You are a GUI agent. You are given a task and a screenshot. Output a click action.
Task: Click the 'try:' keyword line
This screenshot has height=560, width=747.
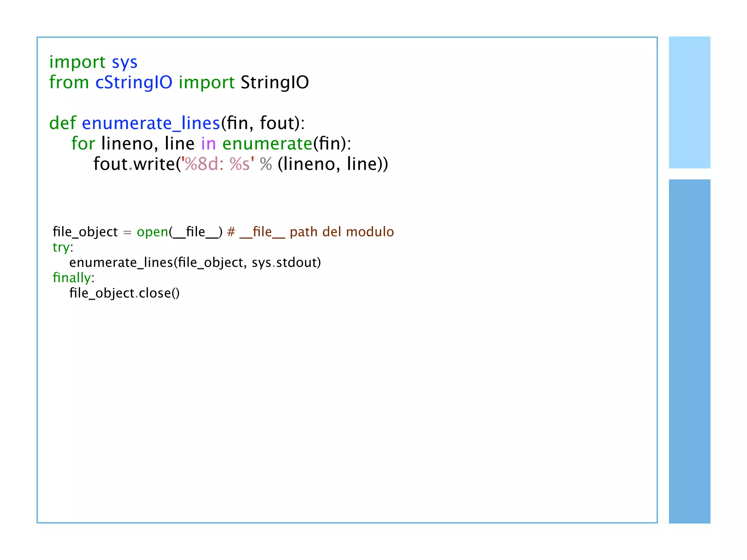pos(63,248)
